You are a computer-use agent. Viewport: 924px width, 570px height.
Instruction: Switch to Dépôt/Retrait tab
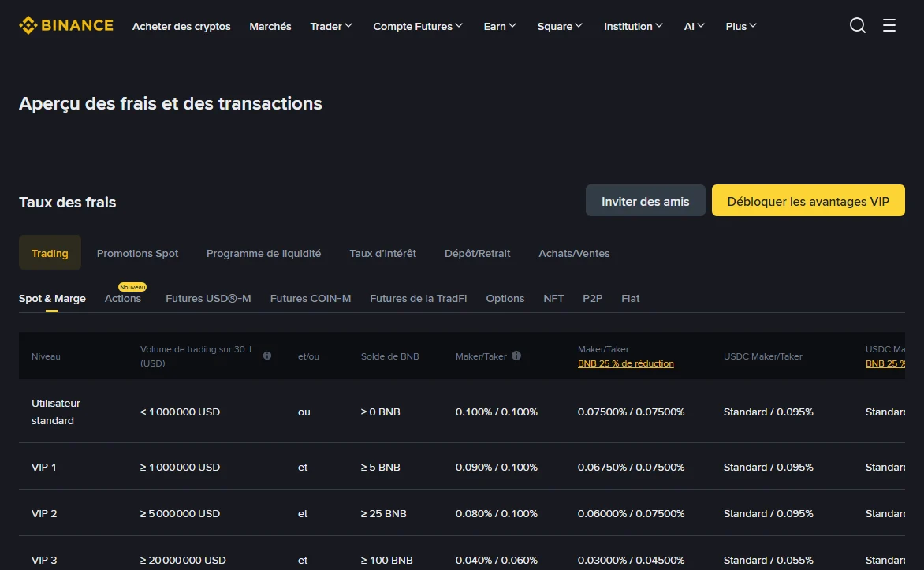click(477, 253)
